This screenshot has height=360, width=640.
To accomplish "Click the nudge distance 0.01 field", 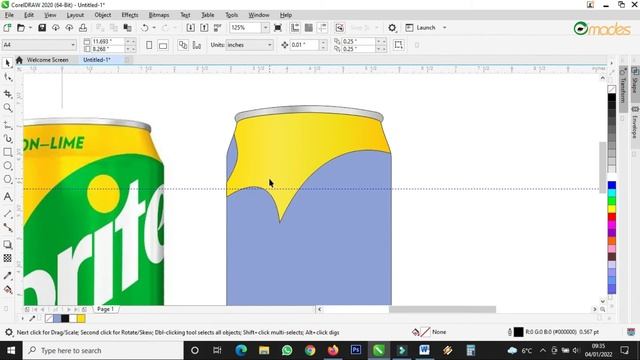I will pos(304,45).
